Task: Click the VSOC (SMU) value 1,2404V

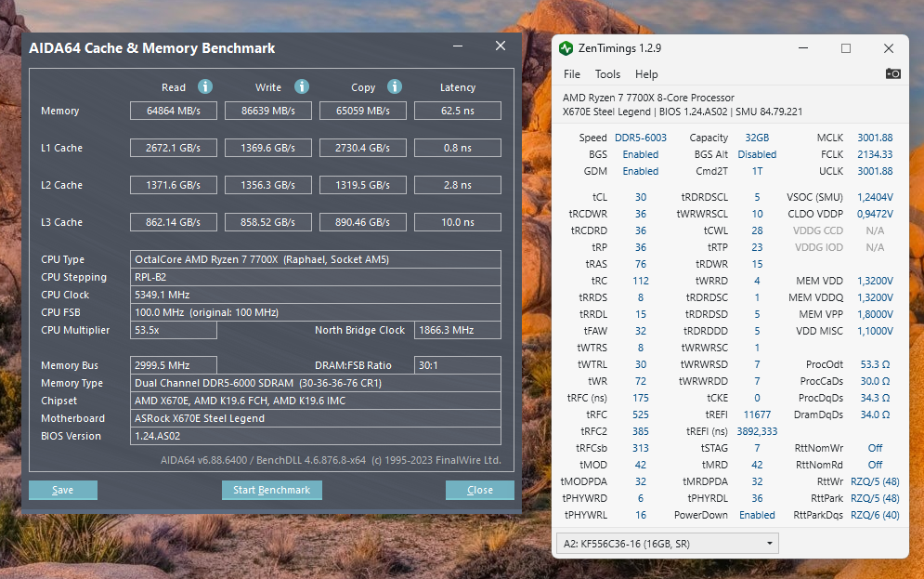Action: [875, 197]
